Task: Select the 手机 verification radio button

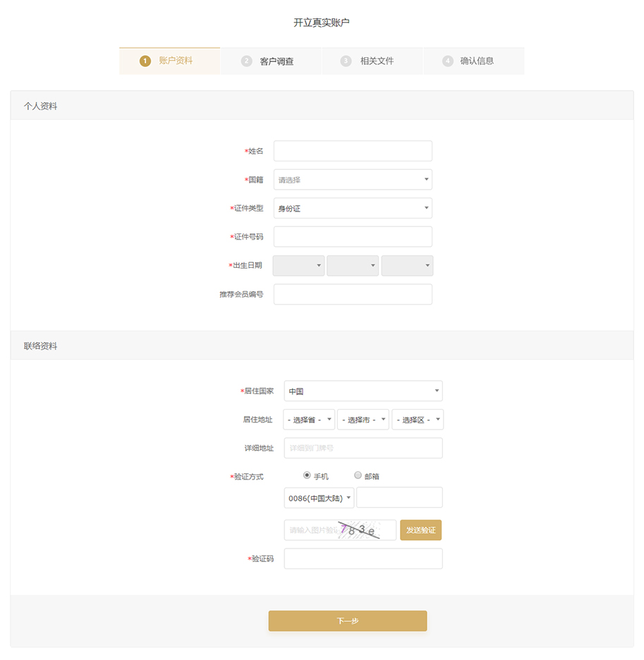Action: [307, 475]
